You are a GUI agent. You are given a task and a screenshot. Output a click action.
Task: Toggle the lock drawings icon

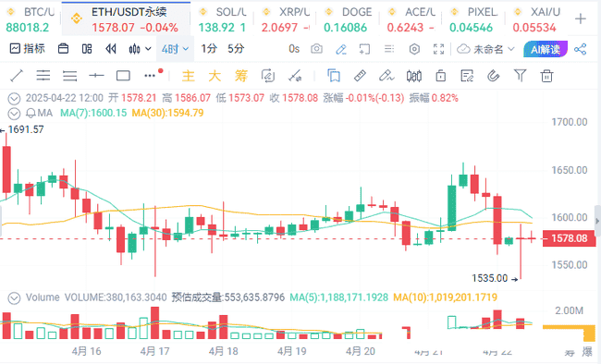pos(441,76)
